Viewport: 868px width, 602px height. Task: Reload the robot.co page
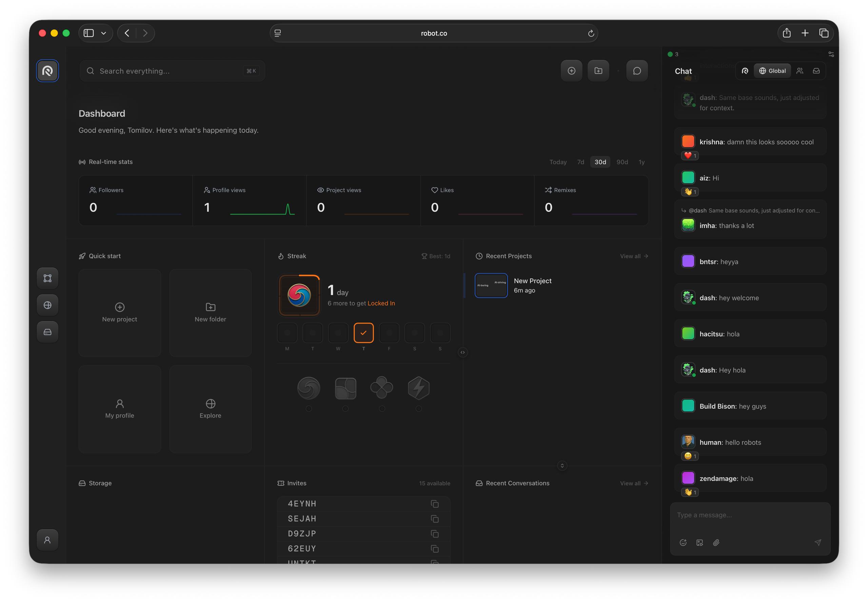point(591,34)
